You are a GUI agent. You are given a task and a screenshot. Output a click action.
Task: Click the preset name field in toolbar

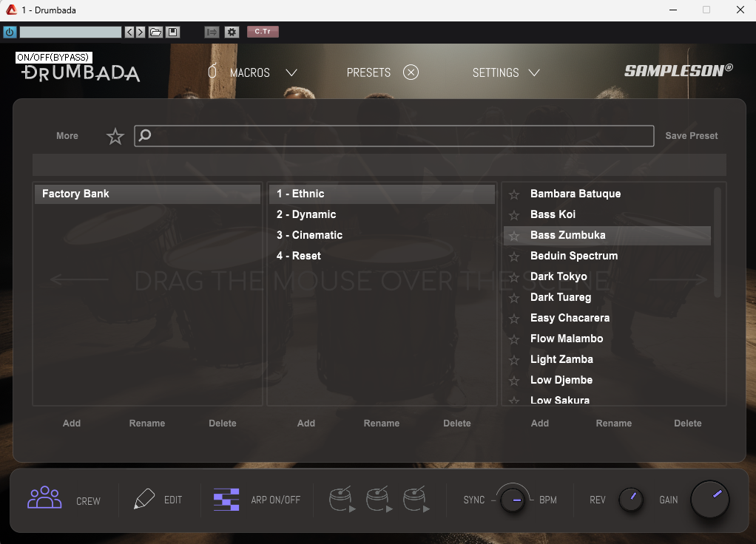tap(70, 32)
